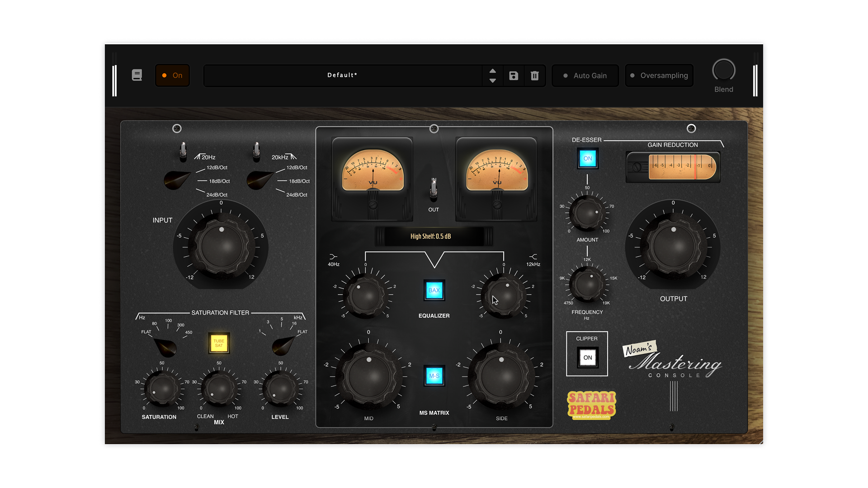This screenshot has height=488, width=868.
Task: Toggle the De-Esser ON button
Action: pyautogui.click(x=587, y=159)
